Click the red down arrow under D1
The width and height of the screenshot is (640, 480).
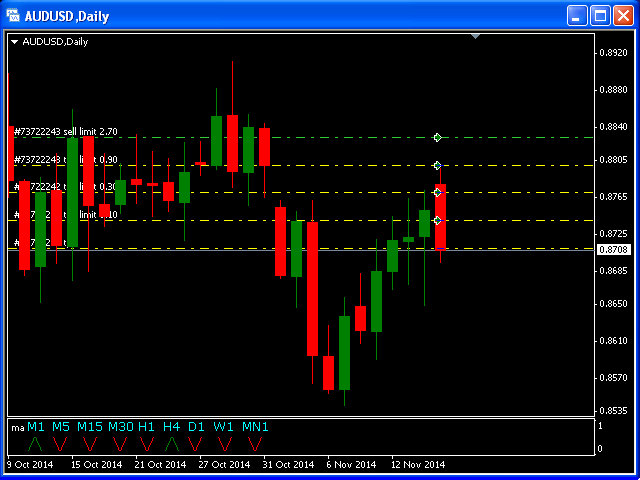tap(197, 442)
